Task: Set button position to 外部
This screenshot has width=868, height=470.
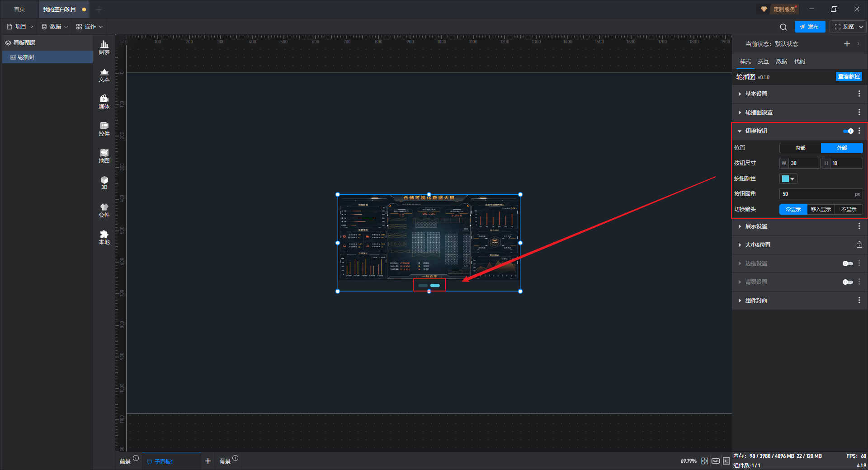Action: click(842, 148)
